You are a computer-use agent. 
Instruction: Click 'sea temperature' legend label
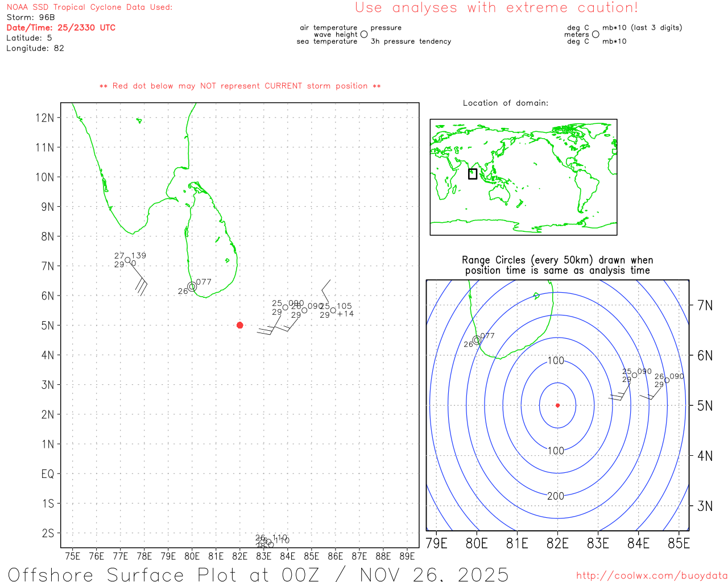click(x=327, y=41)
